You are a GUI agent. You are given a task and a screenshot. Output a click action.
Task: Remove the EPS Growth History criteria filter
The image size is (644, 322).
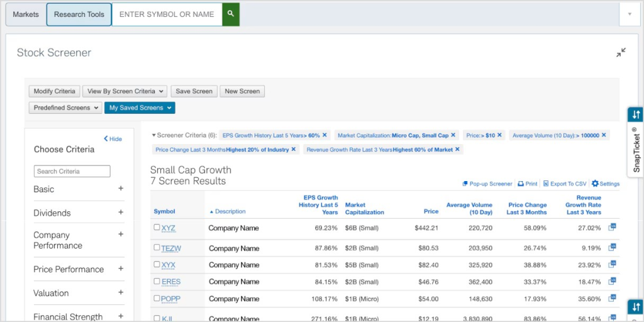pyautogui.click(x=325, y=135)
